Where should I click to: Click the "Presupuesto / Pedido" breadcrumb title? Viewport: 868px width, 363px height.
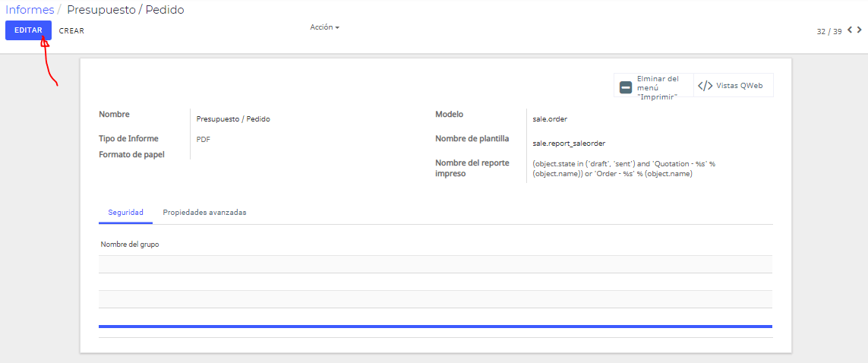click(125, 9)
